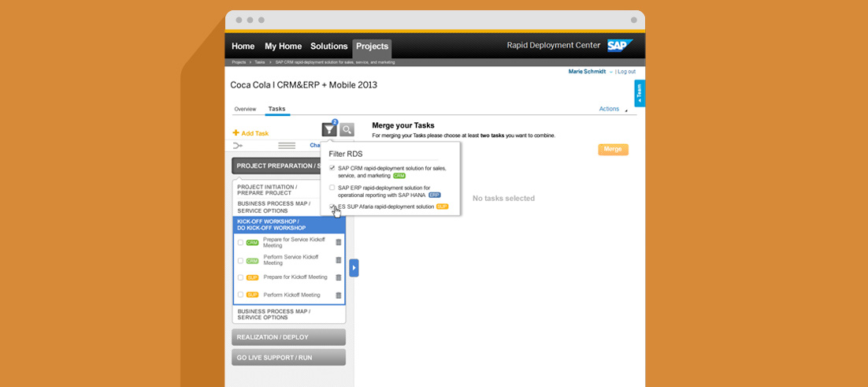Click Add Task link

[x=254, y=133]
